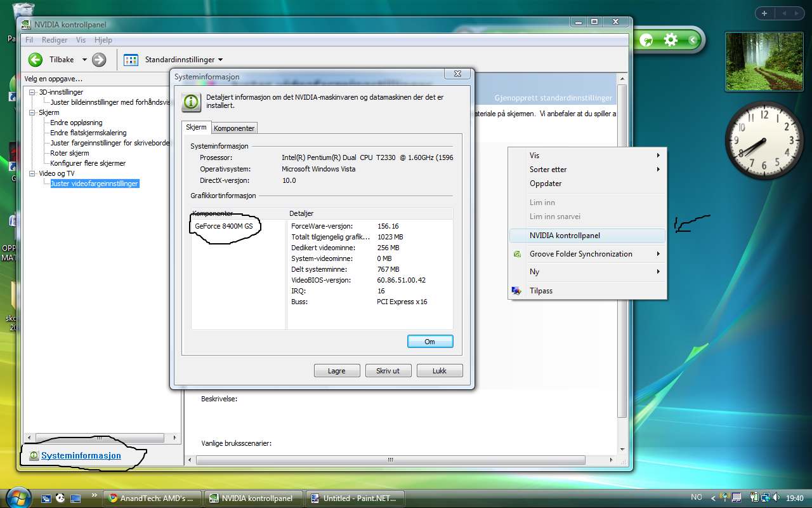Collapse the Skjerm tree node
Viewport: 812px width, 508px height.
coord(32,112)
